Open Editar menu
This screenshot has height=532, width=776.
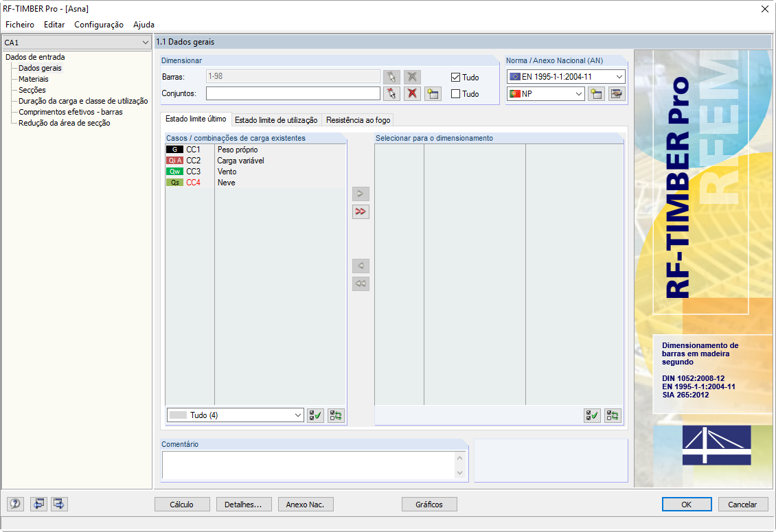(x=54, y=24)
